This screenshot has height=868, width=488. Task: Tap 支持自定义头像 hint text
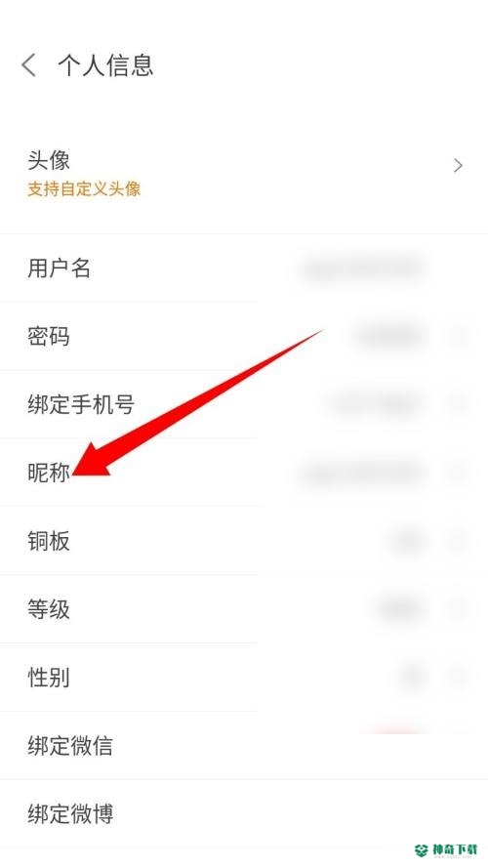(84, 188)
